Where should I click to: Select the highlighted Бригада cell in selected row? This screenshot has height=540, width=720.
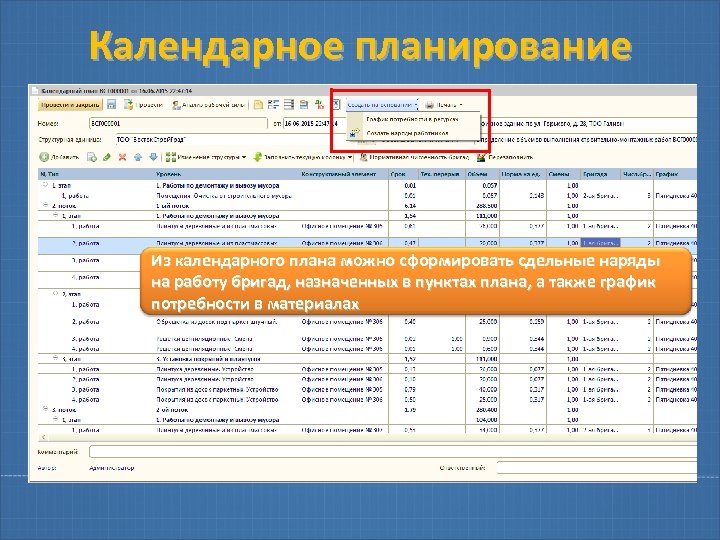[x=601, y=243]
